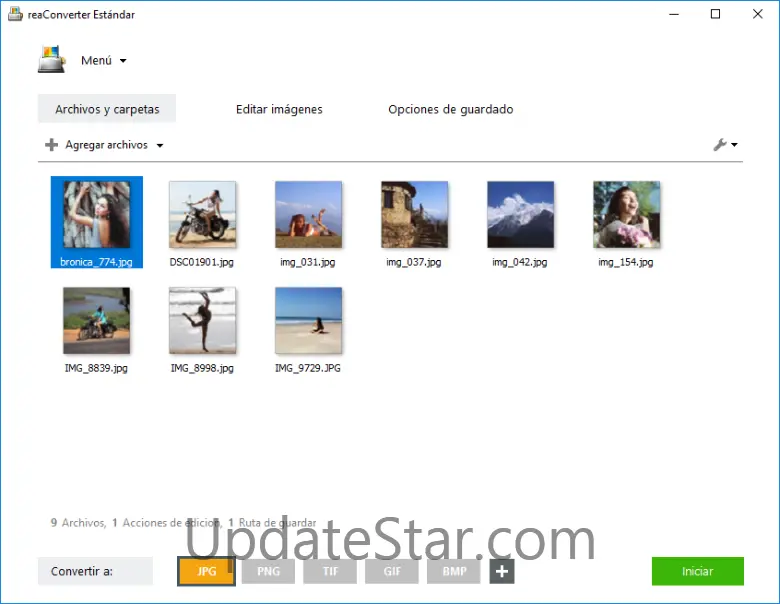The height and width of the screenshot is (604, 780).
Task: Open the Editar imágenes tab
Action: coord(279,109)
